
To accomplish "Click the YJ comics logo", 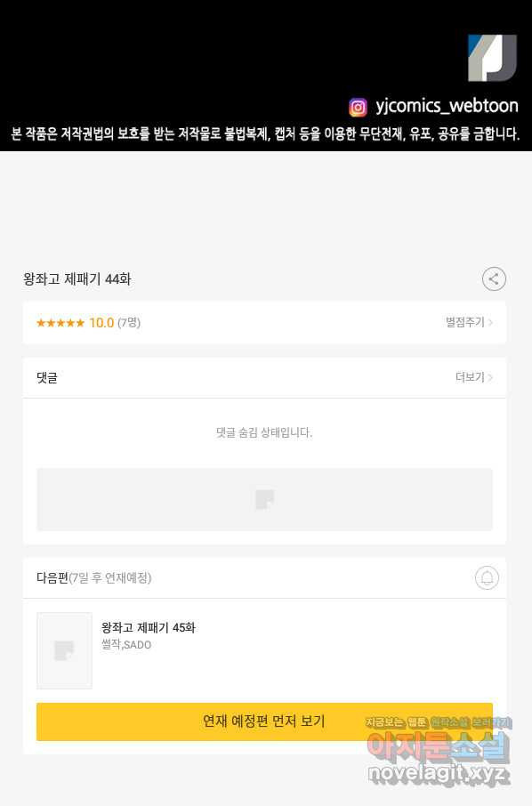I will click(492, 58).
